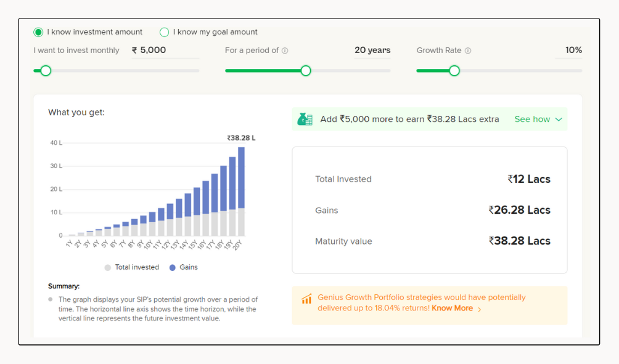Click the 20Y bar in the chart
Screen dimensions: 619x364
pyautogui.click(x=241, y=191)
